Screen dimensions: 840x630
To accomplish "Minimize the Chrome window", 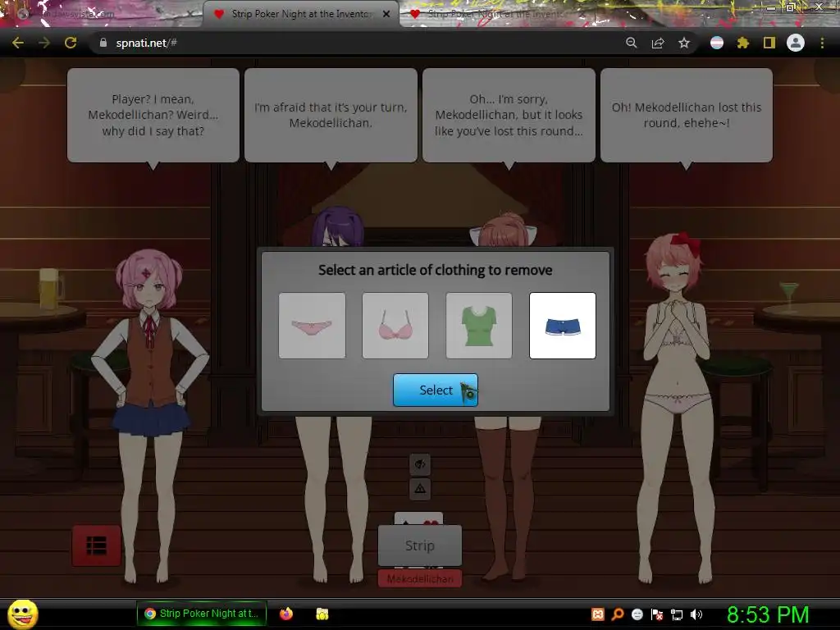I will pos(771,7).
